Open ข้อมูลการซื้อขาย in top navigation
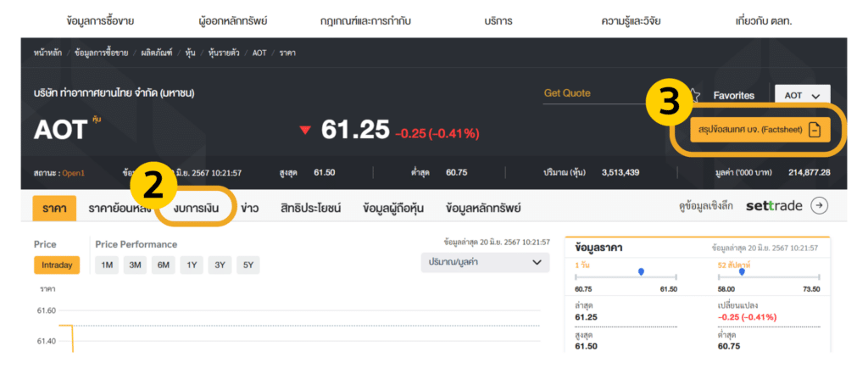Screen dimensions: 868x374 tap(100, 21)
